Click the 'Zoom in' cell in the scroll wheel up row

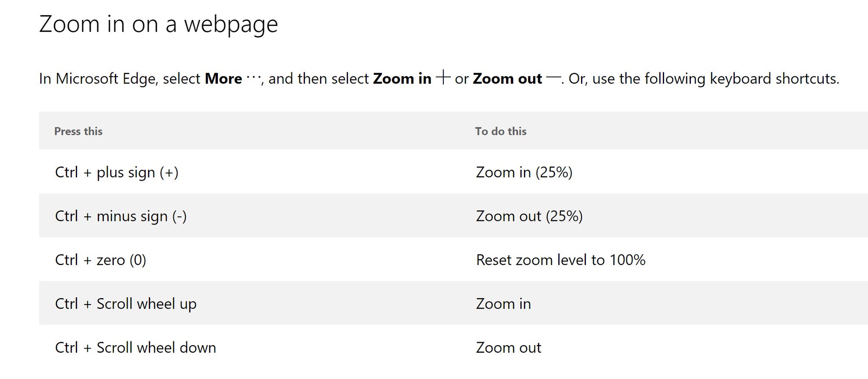[503, 304]
